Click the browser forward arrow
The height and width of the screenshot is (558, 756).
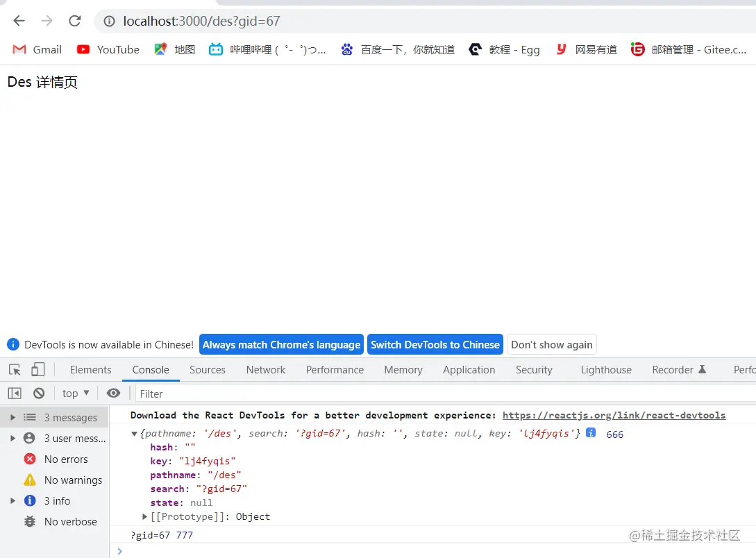(47, 21)
